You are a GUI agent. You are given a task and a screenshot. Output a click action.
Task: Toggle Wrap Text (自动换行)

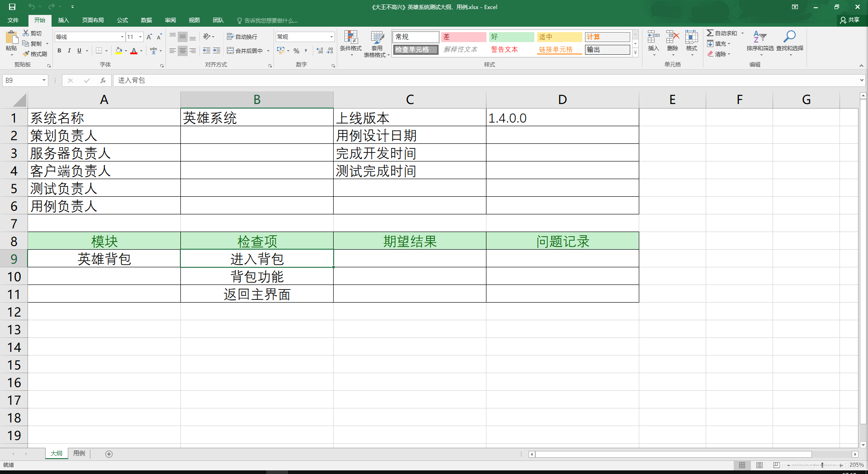point(242,37)
